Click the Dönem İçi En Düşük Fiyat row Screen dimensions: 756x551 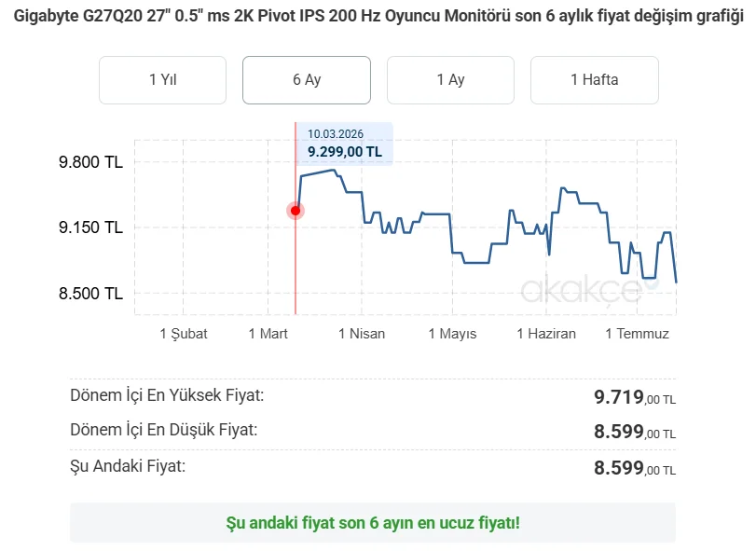(373, 431)
